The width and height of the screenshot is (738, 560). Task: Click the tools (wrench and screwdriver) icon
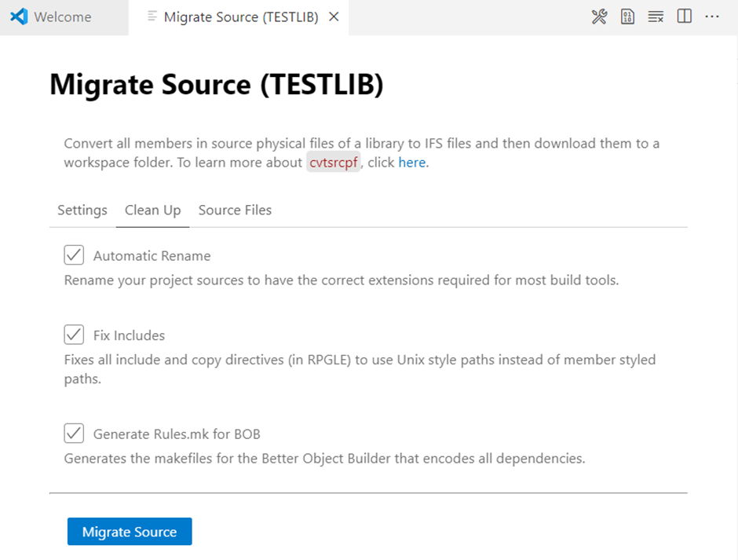coord(599,17)
